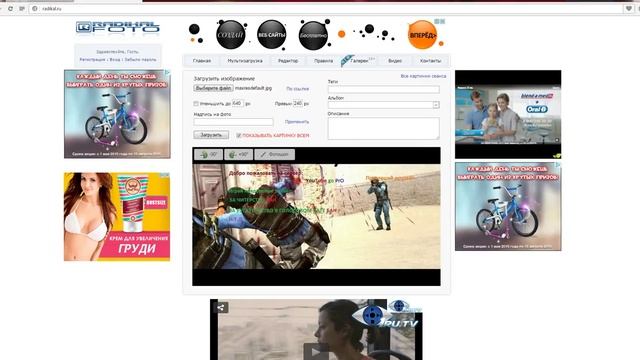Screen dimensions: 640x360
Task: Click the Oral-B video ad
Action: click(x=508, y=114)
